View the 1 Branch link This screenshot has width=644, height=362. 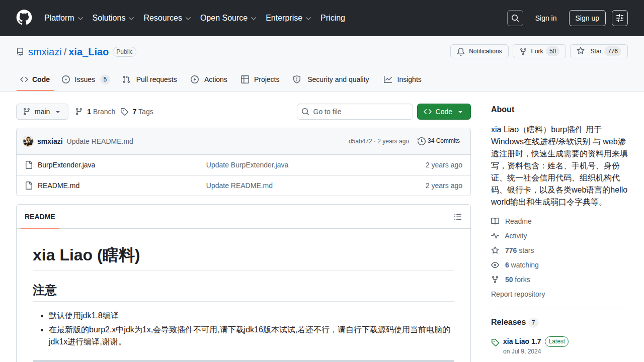coord(96,112)
